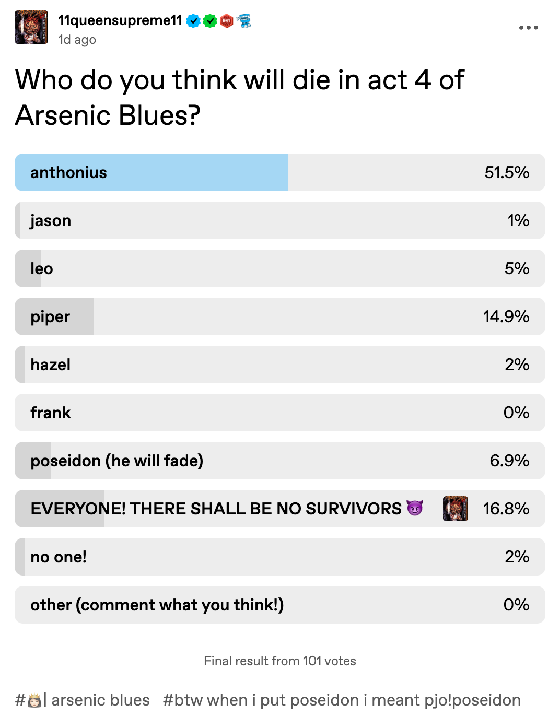The width and height of the screenshot is (560, 728).
Task: Open the three-dot post options menu
Action: pos(528,28)
